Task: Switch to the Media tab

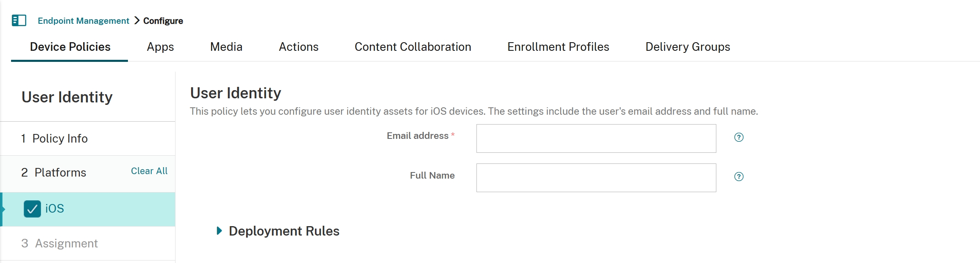Action: (x=226, y=47)
